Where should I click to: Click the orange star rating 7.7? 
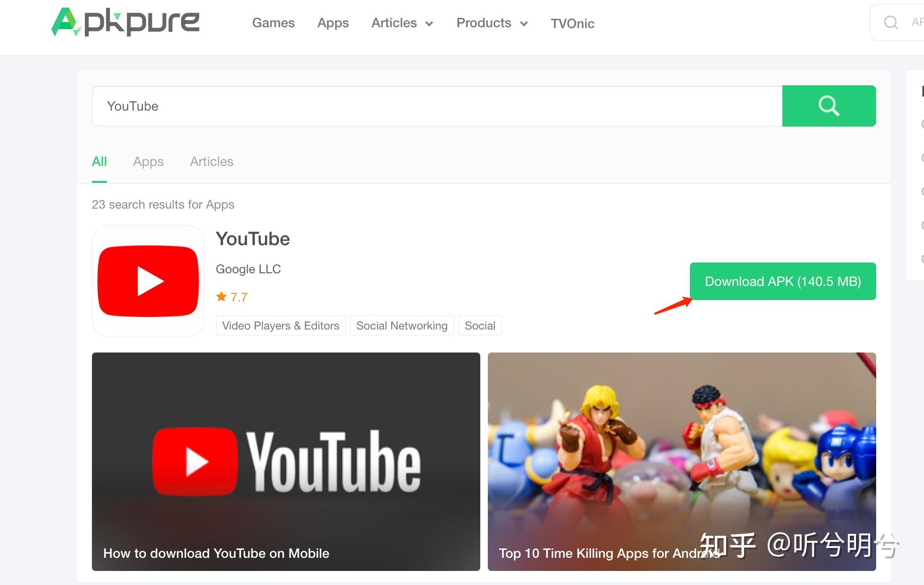tap(232, 297)
